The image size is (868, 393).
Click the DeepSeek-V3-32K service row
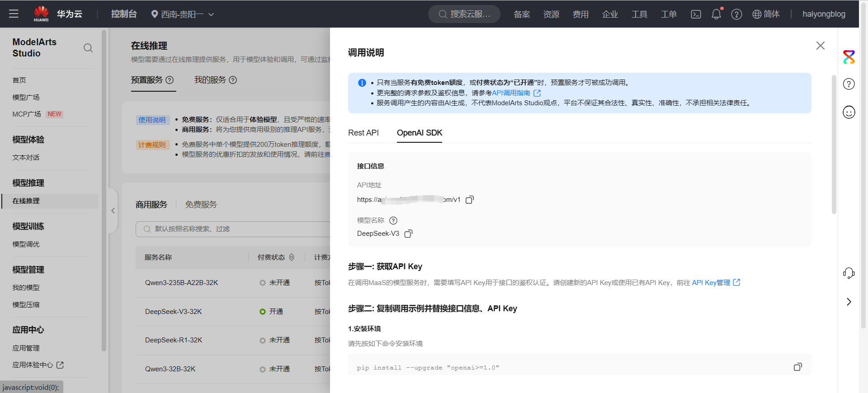[233, 312]
